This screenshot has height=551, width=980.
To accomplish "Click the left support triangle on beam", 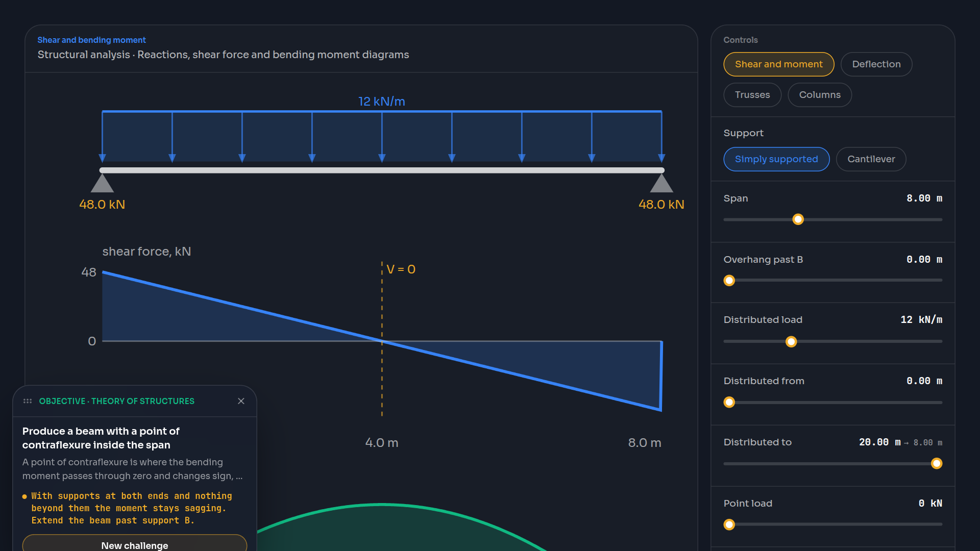I will point(102,183).
